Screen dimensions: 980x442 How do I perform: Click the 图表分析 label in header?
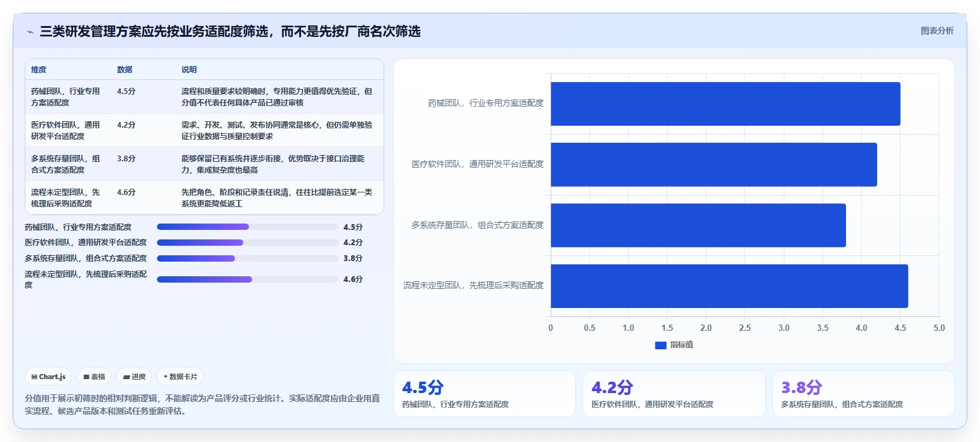click(937, 30)
